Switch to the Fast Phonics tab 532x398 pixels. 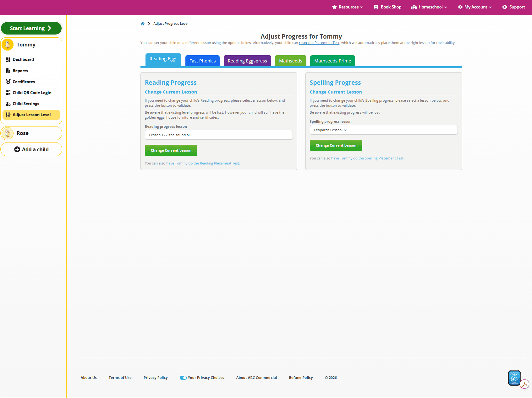pos(203,61)
